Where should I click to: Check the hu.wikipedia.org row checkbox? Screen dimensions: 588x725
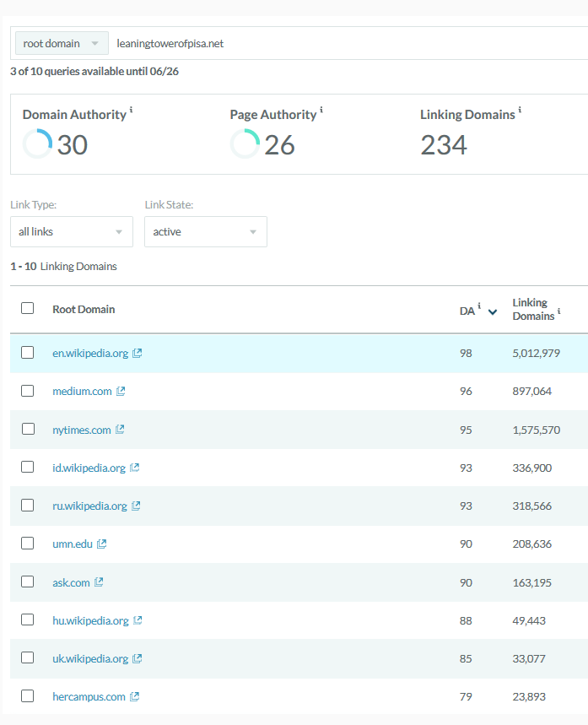[x=27, y=619]
